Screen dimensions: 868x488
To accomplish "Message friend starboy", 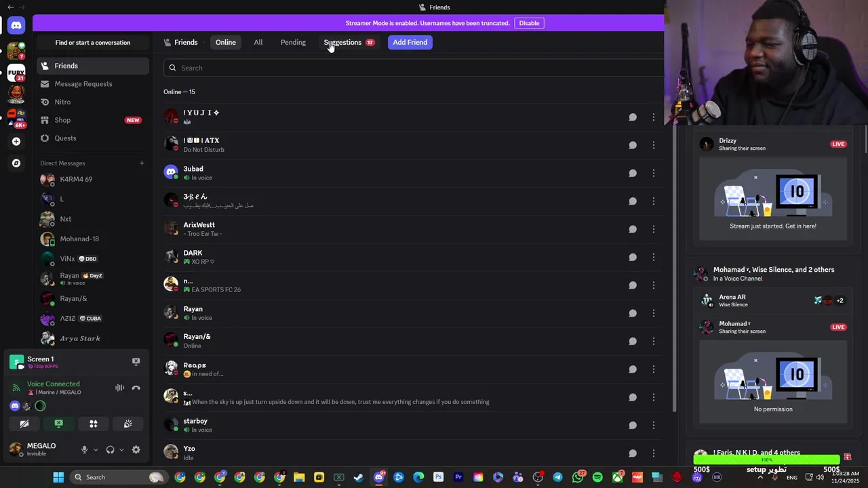I will tap(633, 425).
